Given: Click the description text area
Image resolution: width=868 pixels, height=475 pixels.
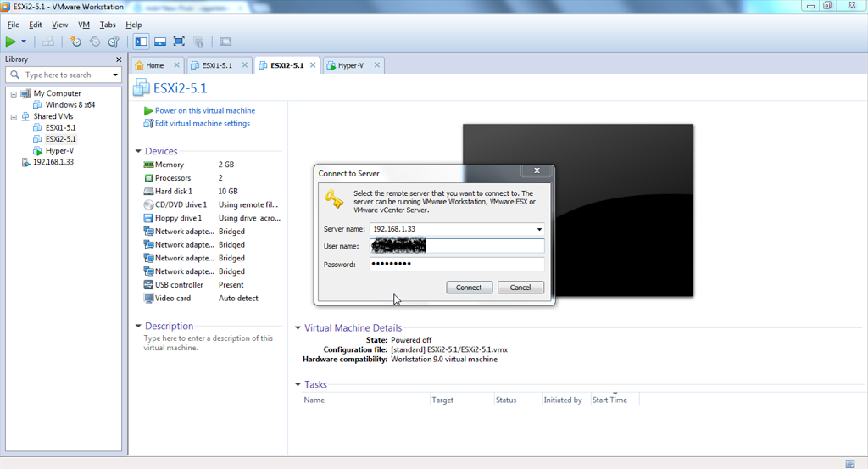Looking at the screenshot, I should click(209, 344).
